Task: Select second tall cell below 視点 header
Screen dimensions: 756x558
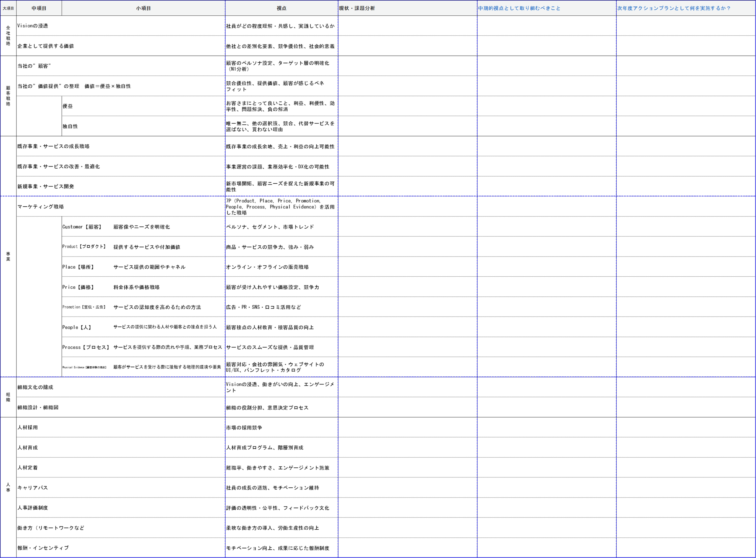Action: pos(281,56)
